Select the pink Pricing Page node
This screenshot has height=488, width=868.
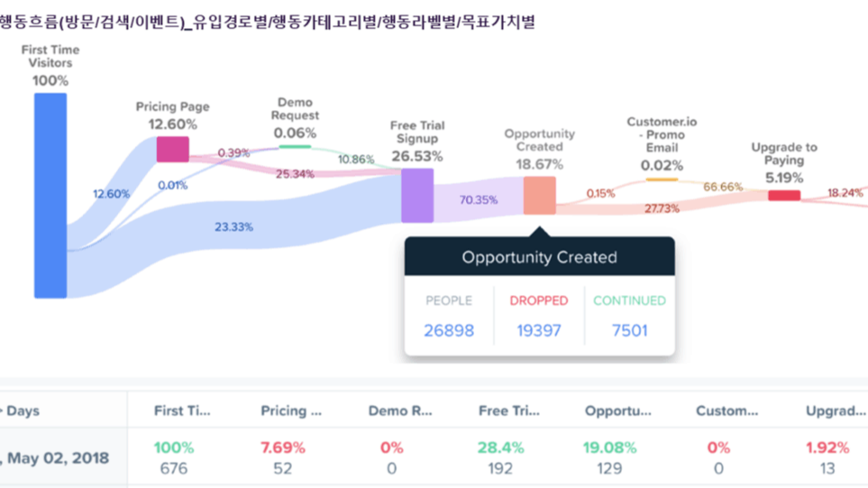(172, 149)
